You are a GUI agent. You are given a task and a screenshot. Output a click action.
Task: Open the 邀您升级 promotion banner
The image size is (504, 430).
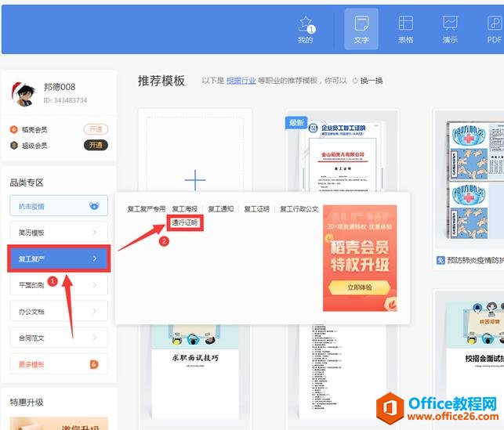pos(59,424)
